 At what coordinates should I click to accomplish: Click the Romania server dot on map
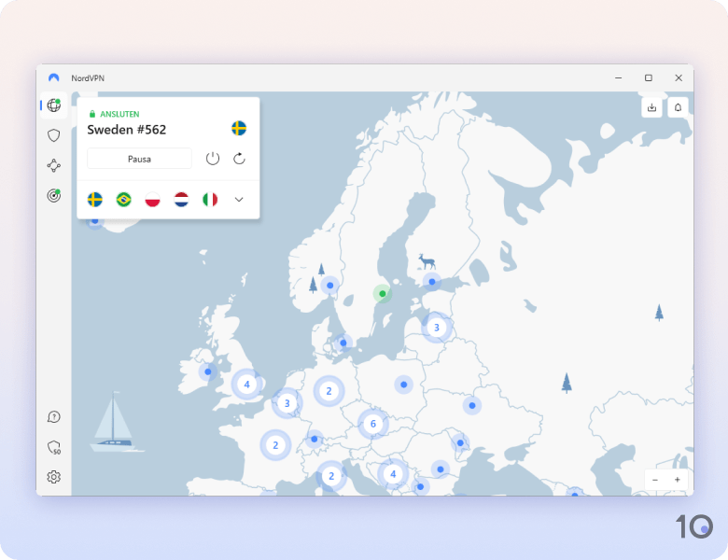(441, 469)
